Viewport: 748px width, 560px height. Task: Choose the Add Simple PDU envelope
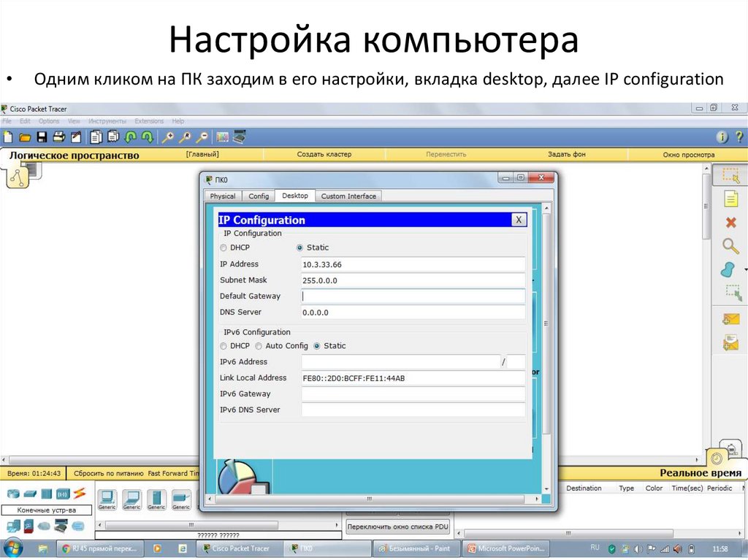[730, 320]
